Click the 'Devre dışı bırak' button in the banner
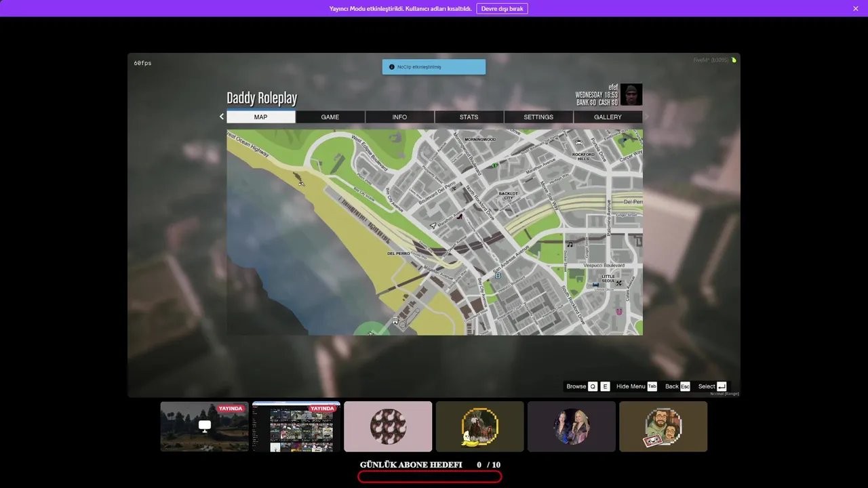Viewport: 868px width, 488px height. point(502,9)
